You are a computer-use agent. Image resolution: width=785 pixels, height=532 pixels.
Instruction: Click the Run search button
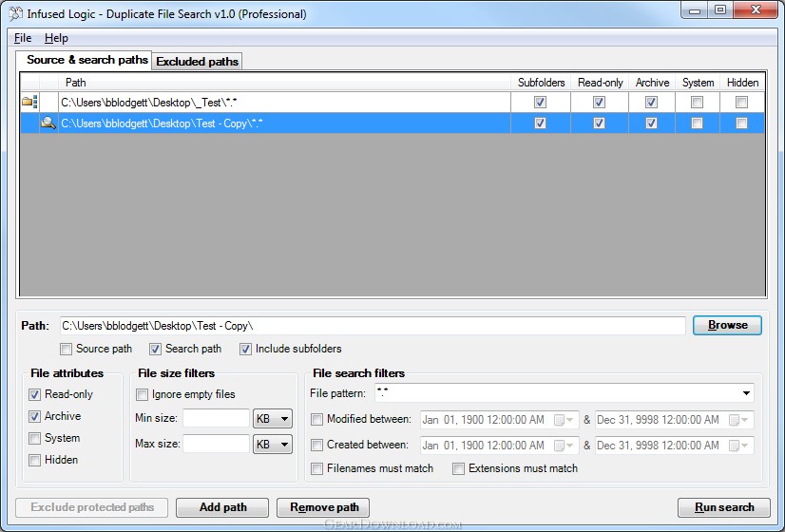[x=724, y=507]
